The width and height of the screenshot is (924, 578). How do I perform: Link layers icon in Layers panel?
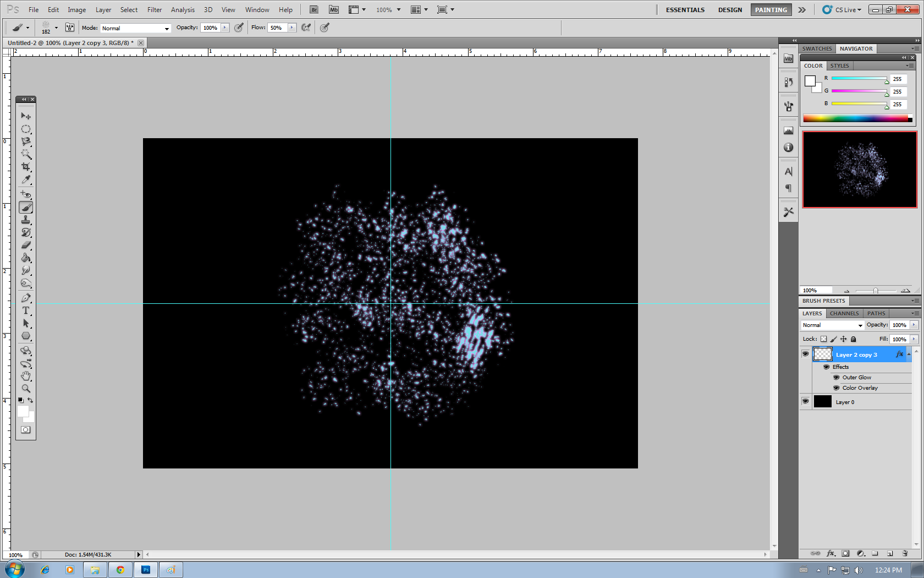pos(816,553)
